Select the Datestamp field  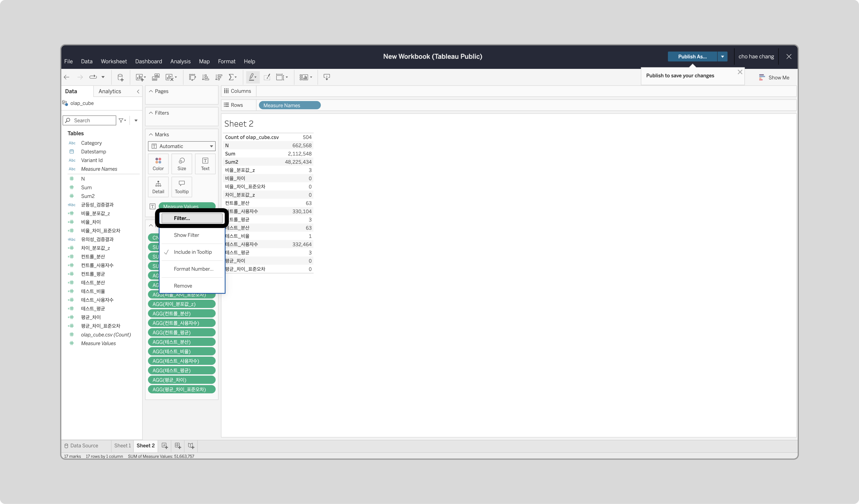pyautogui.click(x=93, y=152)
